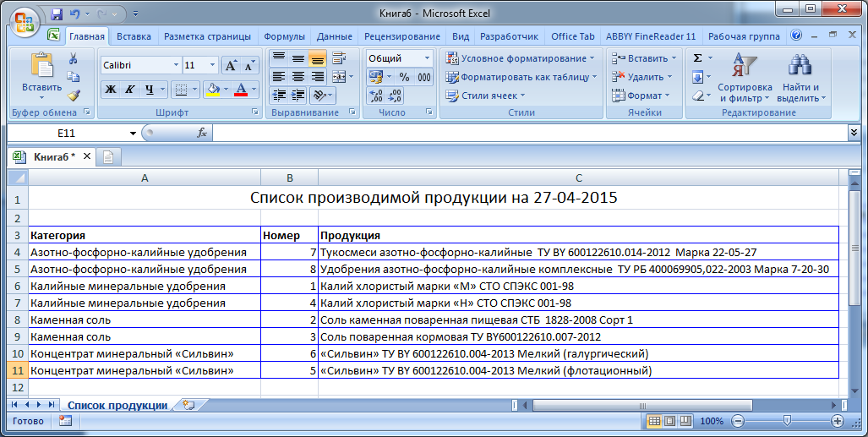Toggle bold (Ж) formatting
Image resolution: width=868 pixels, height=437 pixels.
click(x=111, y=89)
